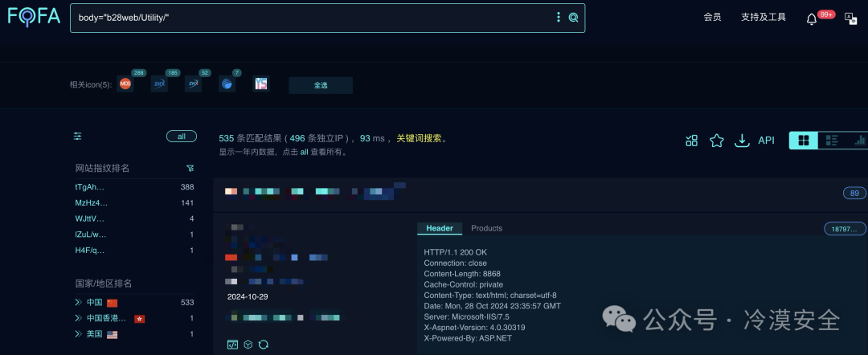Select the blue globe icon with 7 results
The height and width of the screenshot is (355, 868).
tap(227, 84)
